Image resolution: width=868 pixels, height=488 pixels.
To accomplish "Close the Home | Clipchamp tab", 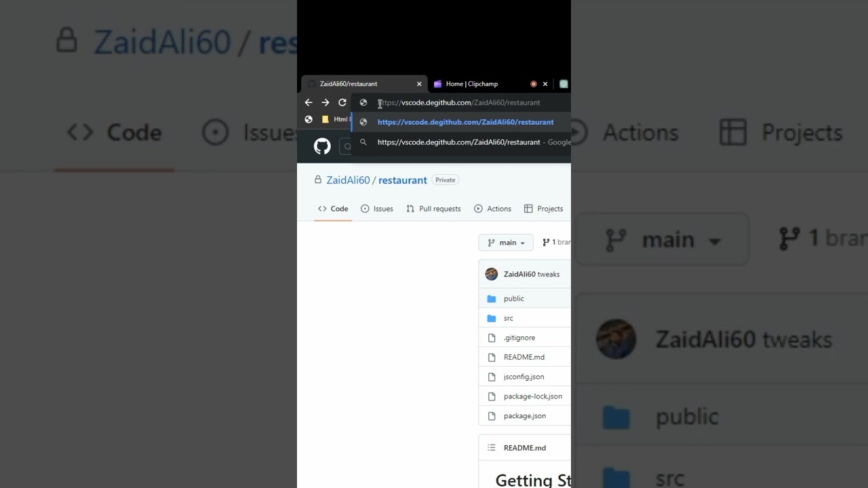I will click(x=545, y=84).
